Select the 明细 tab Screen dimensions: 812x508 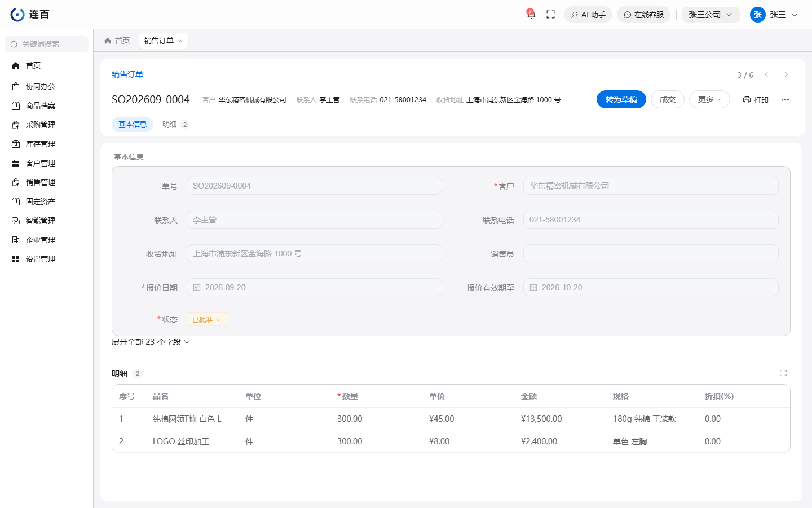[175, 124]
